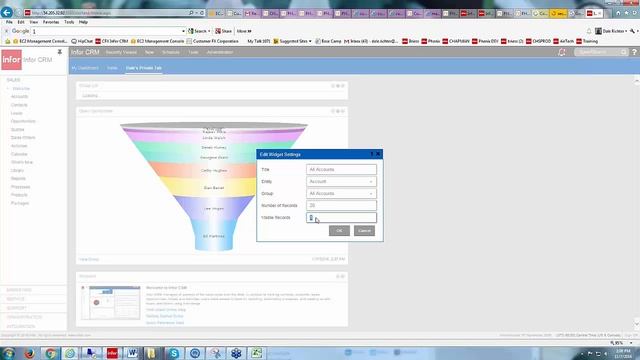
Task: Expand the Marketing section in sidebar
Action: click(x=19, y=290)
